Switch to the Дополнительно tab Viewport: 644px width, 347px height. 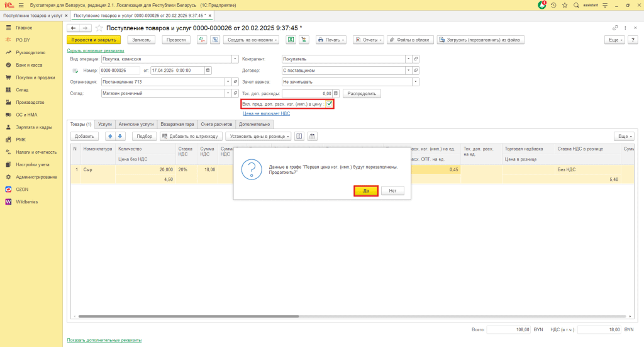click(x=254, y=124)
